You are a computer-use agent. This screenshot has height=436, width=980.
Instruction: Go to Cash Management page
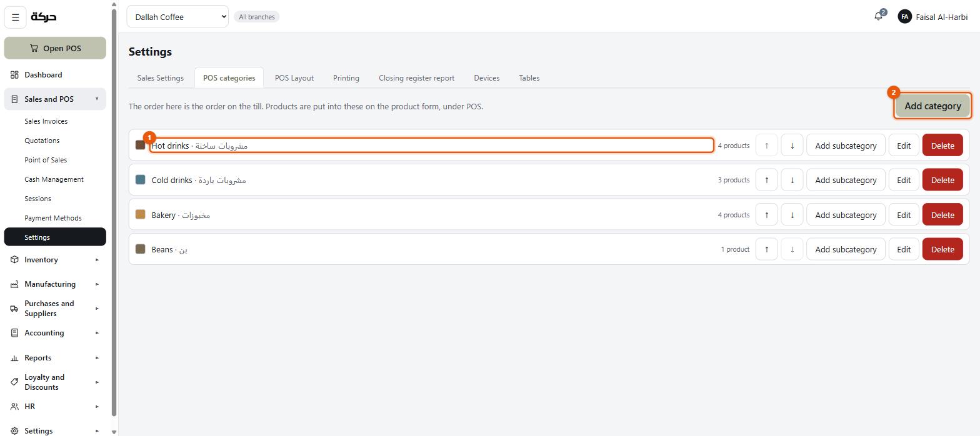click(x=54, y=179)
